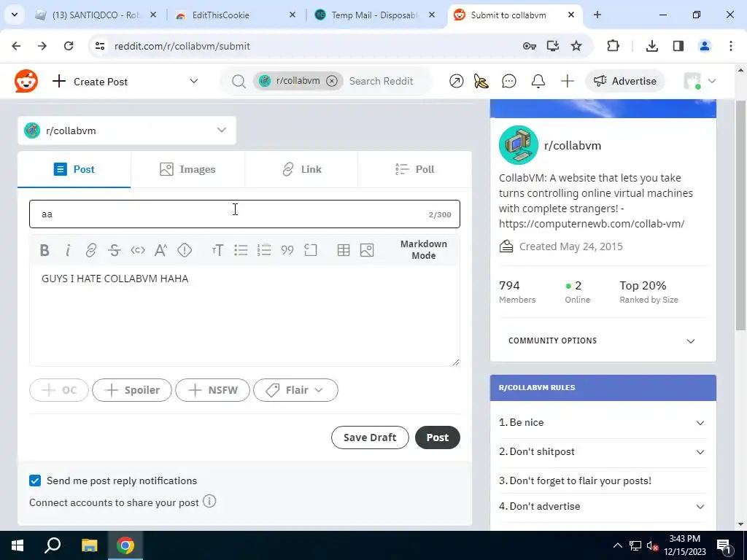Open the Create Post navigation dropdown
This screenshot has height=560, width=747.
coord(125,82)
